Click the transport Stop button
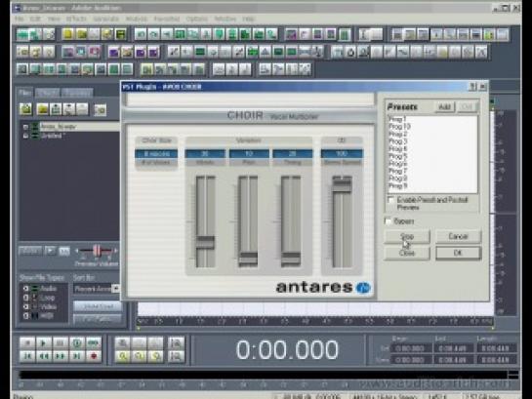 point(27,343)
